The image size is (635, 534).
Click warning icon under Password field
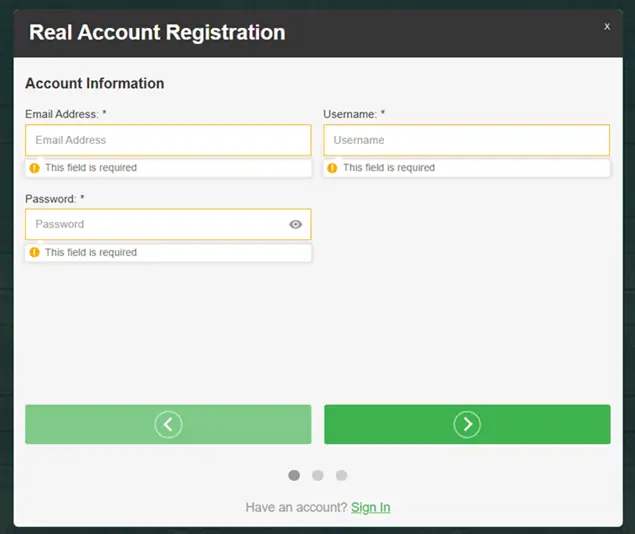(34, 252)
